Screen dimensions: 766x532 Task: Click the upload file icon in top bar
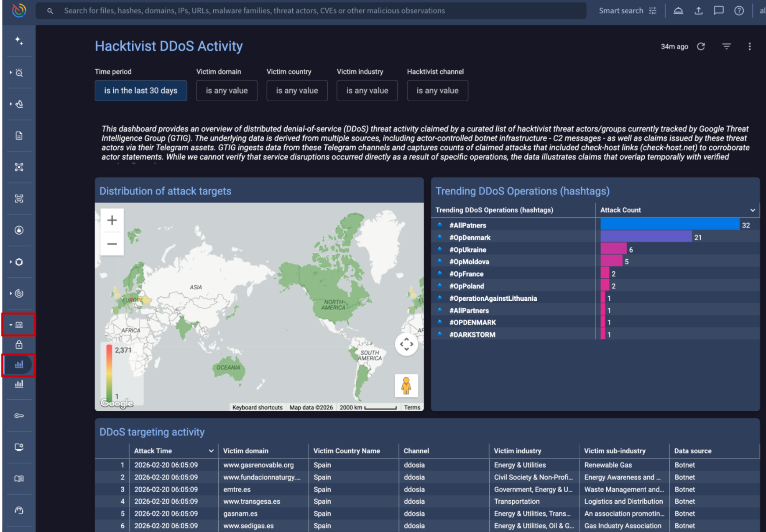[x=699, y=11]
